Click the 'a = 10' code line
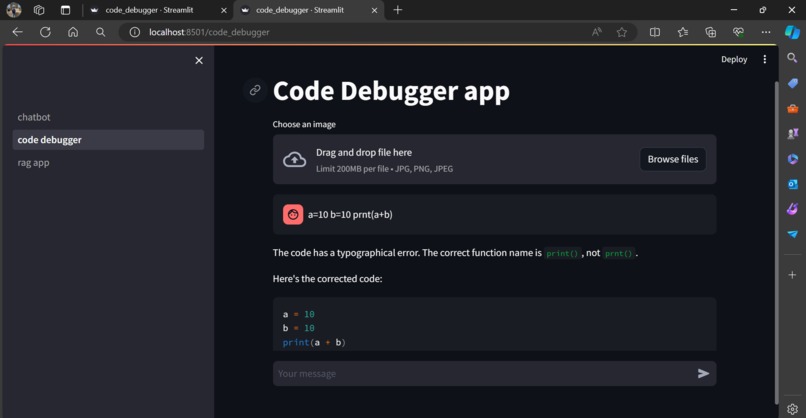The height and width of the screenshot is (418, 806). 299,314
